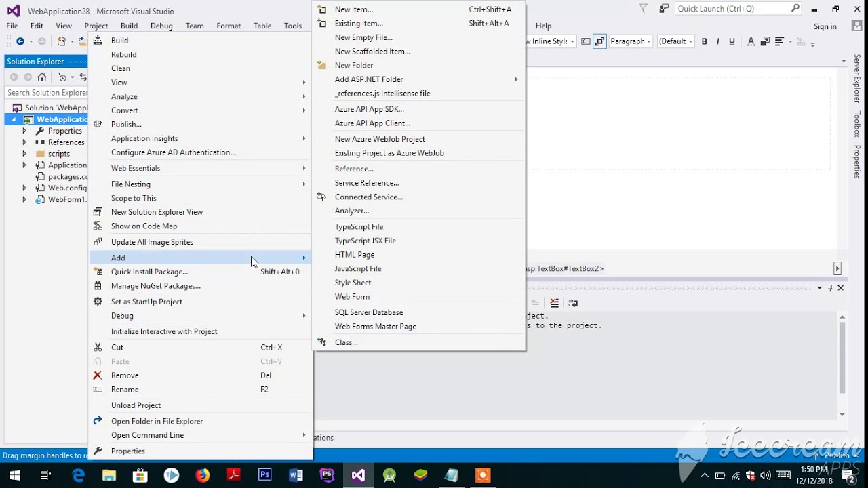The height and width of the screenshot is (488, 868).
Task: Click the Italic formatting icon
Action: tap(717, 41)
